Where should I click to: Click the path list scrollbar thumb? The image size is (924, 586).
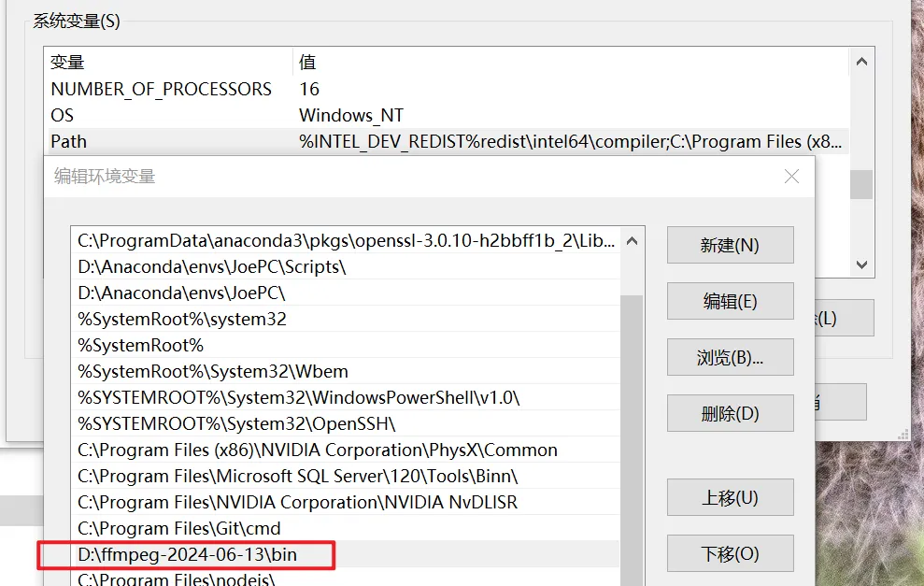[632, 440]
